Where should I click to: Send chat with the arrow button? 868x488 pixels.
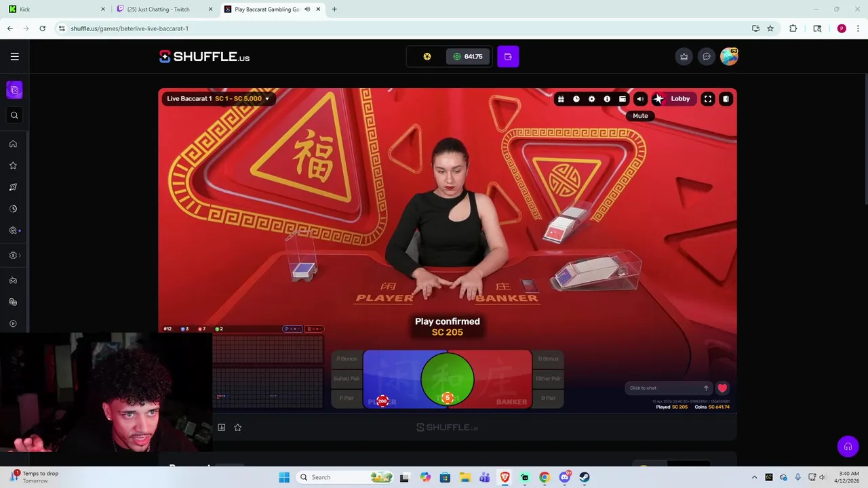pos(706,388)
